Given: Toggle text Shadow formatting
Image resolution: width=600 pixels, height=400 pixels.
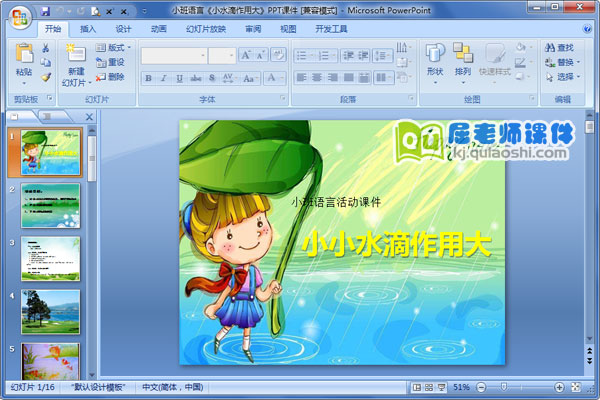Looking at the screenshot, I should 212,78.
